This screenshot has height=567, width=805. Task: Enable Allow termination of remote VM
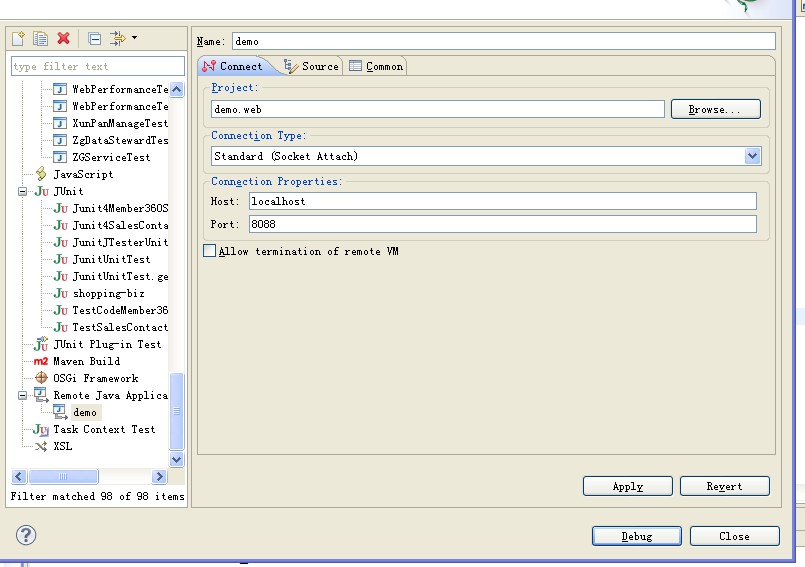209,251
